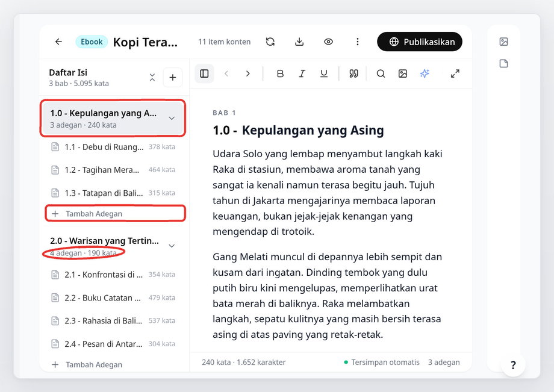
Task: Click paragraph starting Gang Melati muncul
Action: click(327, 296)
